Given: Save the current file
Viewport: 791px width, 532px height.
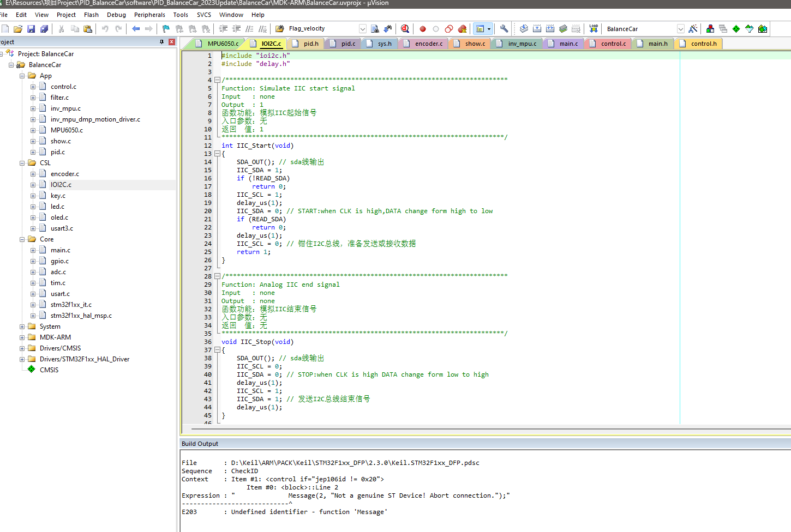Looking at the screenshot, I should 31,29.
